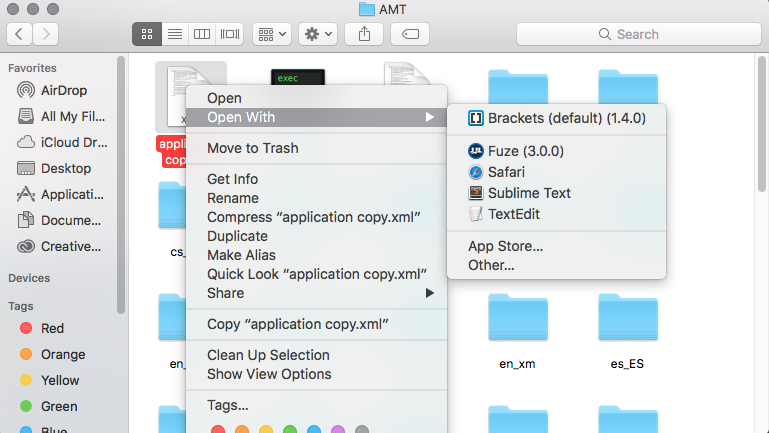Choose Open in the context menu

[x=316, y=98]
